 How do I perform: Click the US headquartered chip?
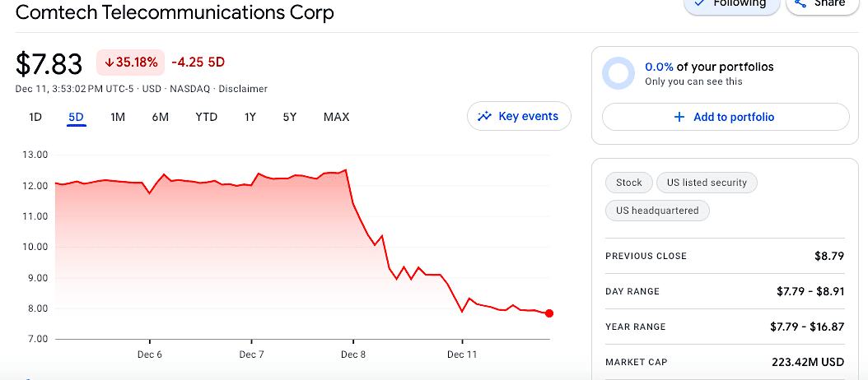point(657,211)
